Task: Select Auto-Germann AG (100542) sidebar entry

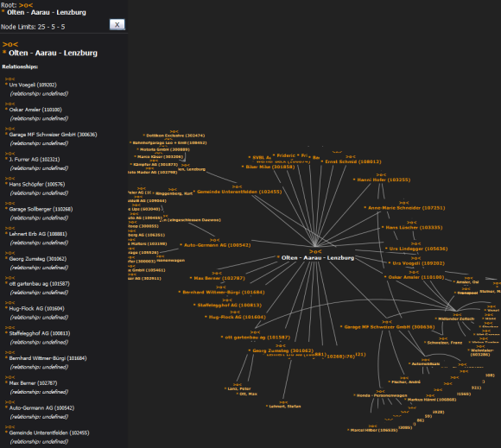Action: [41, 408]
